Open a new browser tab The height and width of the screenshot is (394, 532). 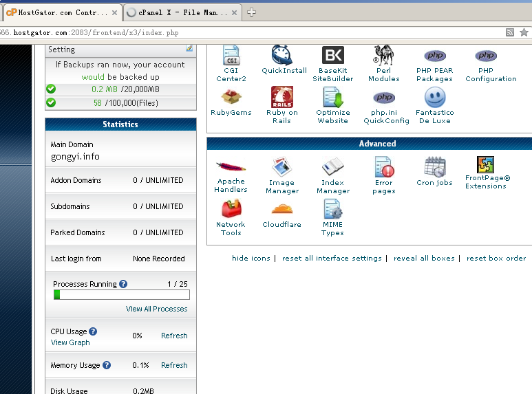(x=251, y=12)
